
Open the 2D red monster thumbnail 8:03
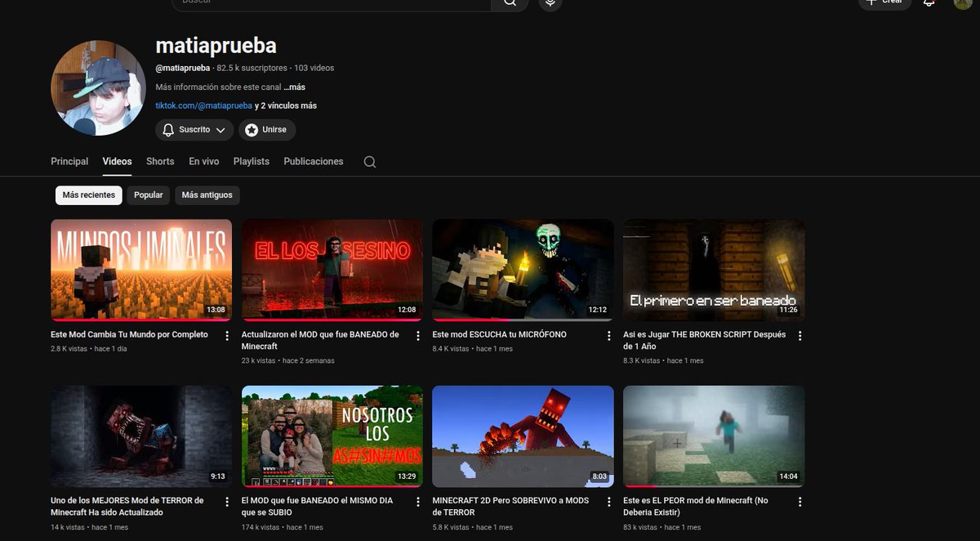pyautogui.click(x=523, y=436)
